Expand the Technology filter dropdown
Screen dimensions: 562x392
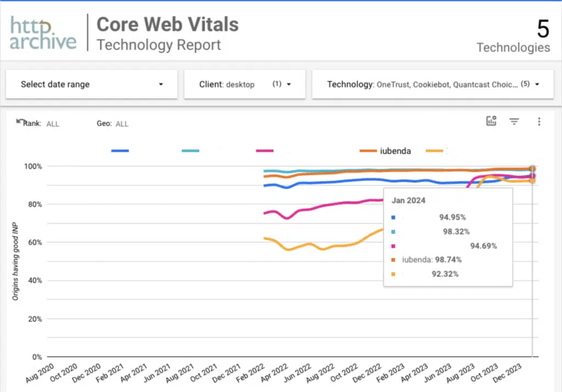432,84
